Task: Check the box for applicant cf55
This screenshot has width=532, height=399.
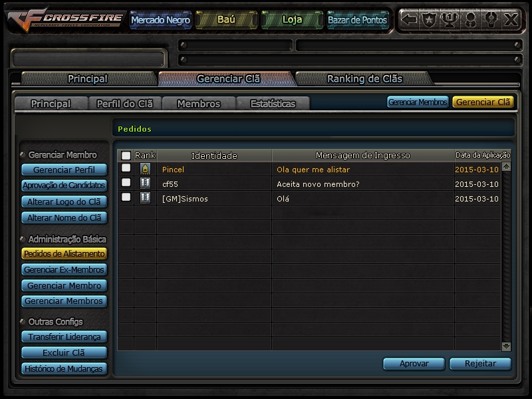Action: point(126,182)
